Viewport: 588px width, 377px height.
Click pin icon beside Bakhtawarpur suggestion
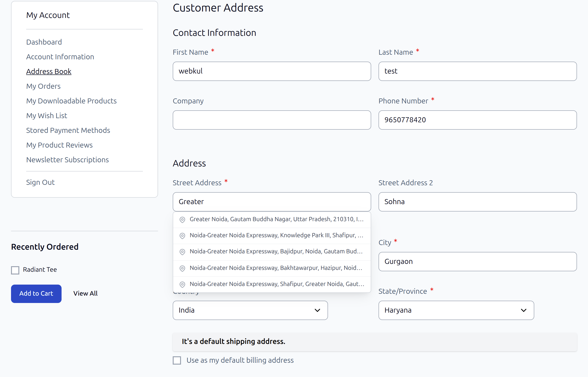point(182,268)
